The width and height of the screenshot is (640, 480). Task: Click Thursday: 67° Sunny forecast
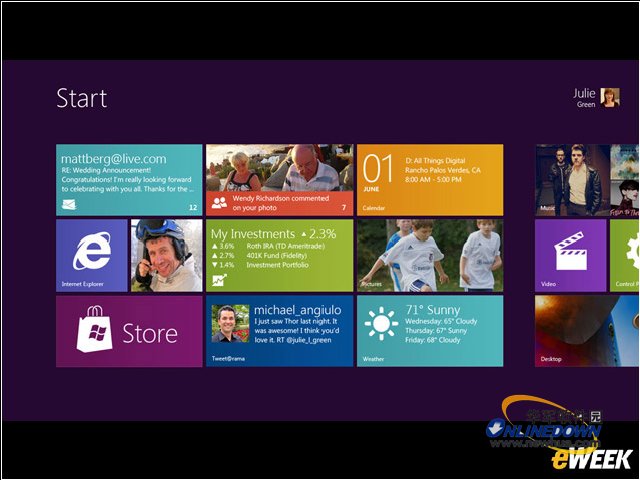(436, 331)
